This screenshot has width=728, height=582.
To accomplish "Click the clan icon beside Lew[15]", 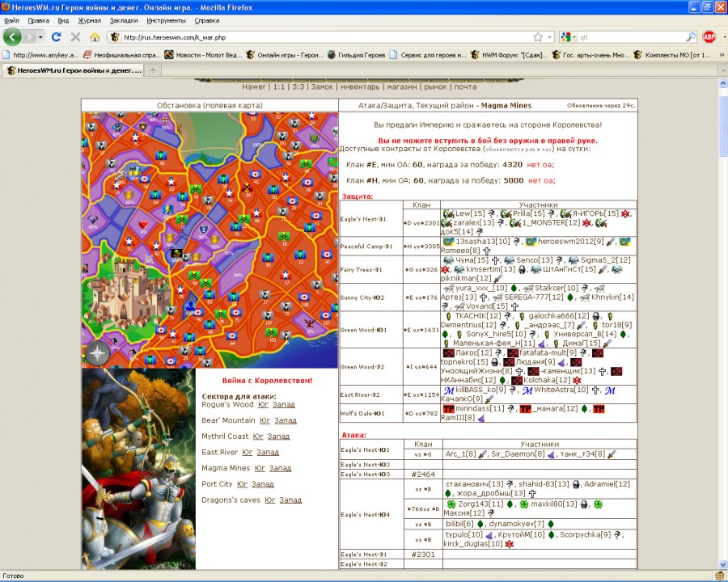I will pyautogui.click(x=448, y=214).
